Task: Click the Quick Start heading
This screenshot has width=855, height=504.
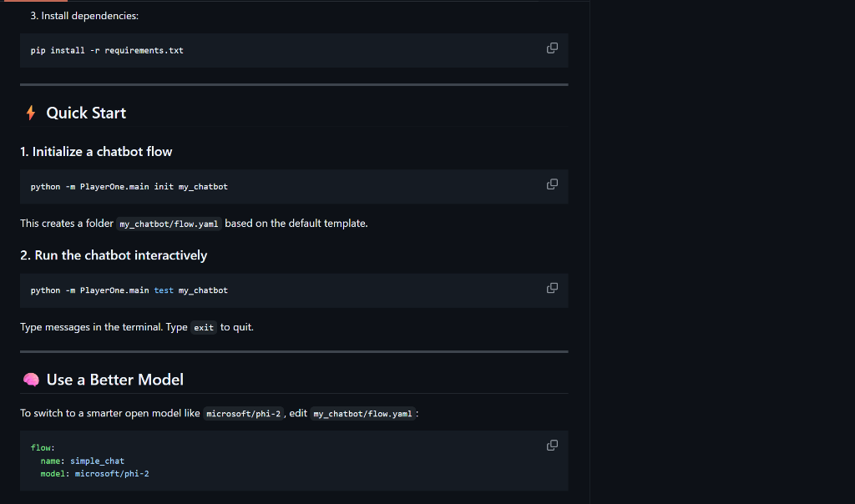Action: [86, 113]
